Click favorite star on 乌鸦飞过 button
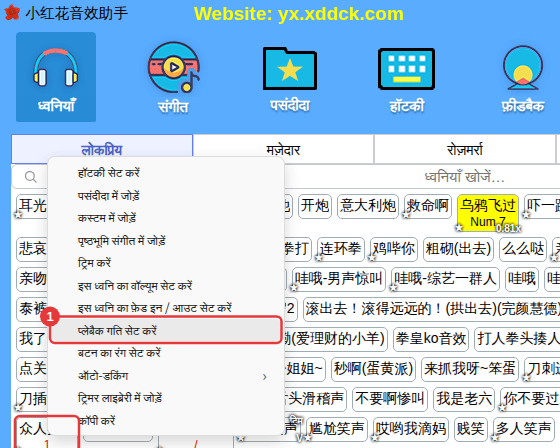 [459, 227]
